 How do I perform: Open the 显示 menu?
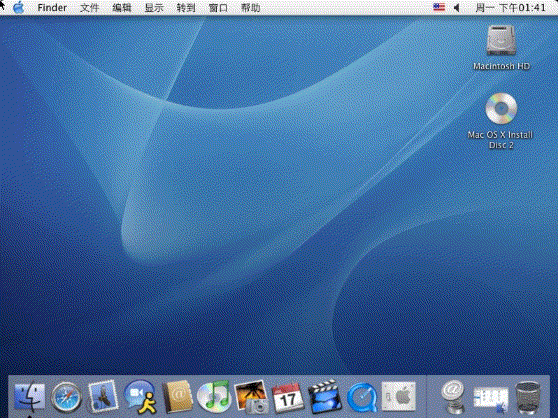154,8
